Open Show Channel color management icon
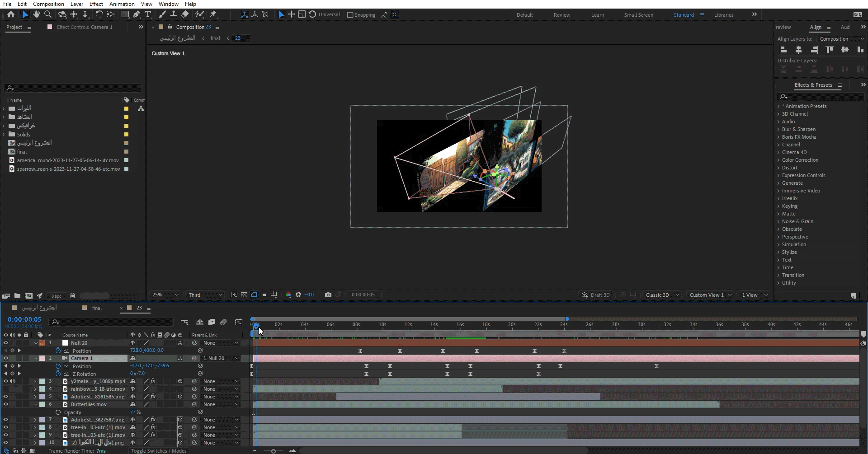Screen dimensions: 868x454 click(x=288, y=295)
